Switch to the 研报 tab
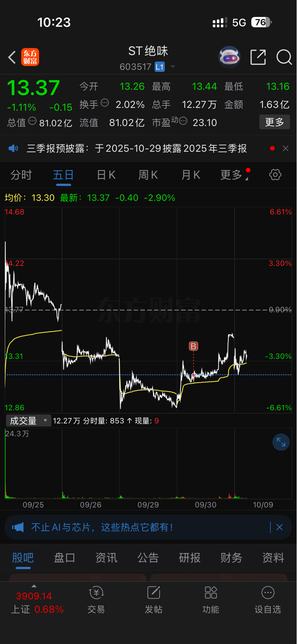The image size is (297, 644). [190, 558]
